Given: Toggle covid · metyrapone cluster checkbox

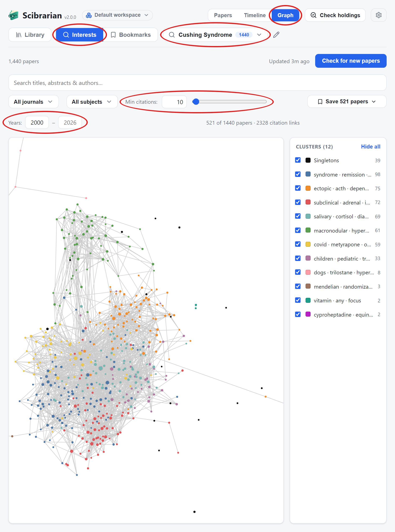Looking at the screenshot, I should coord(298,244).
